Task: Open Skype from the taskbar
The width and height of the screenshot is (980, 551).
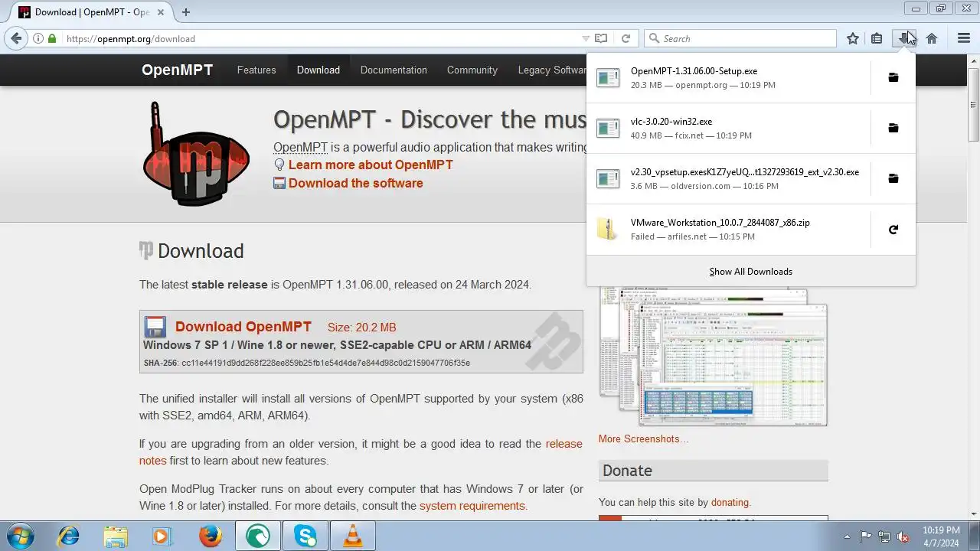Action: pos(305,536)
